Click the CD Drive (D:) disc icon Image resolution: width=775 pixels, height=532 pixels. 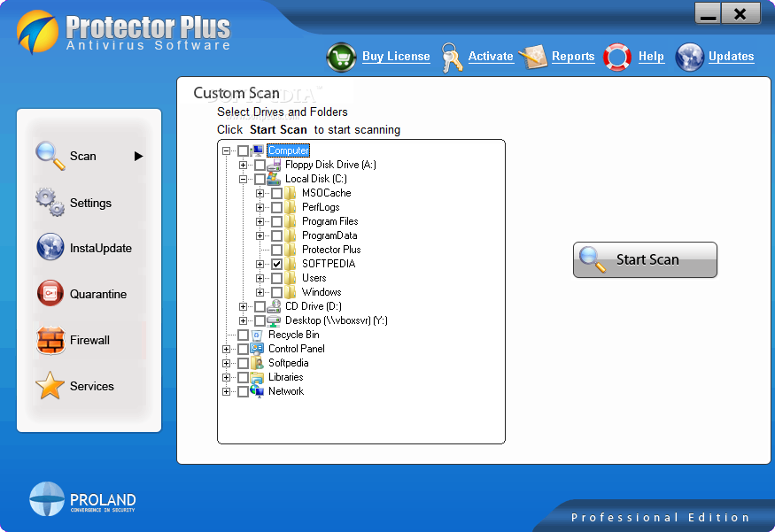click(x=274, y=306)
